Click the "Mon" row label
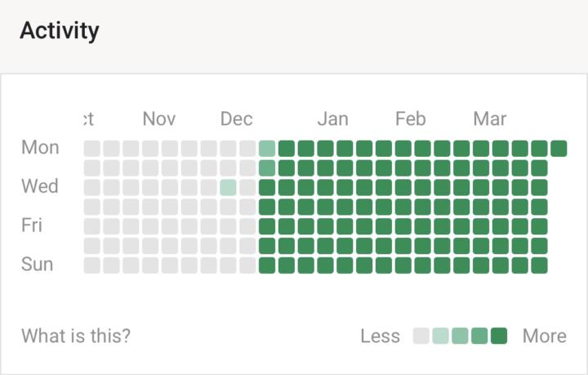The width and height of the screenshot is (588, 375). coord(40,148)
